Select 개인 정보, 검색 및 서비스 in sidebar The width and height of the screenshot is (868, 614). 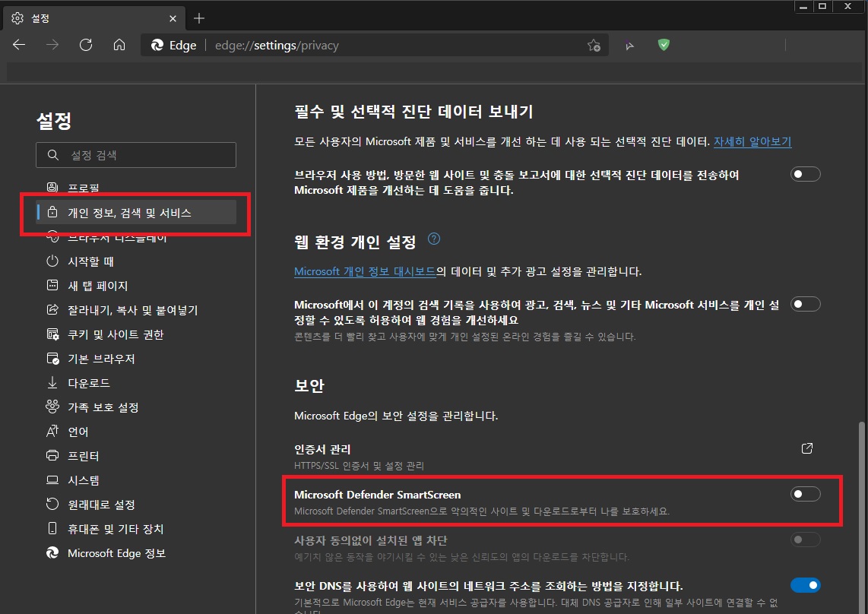[135, 213]
